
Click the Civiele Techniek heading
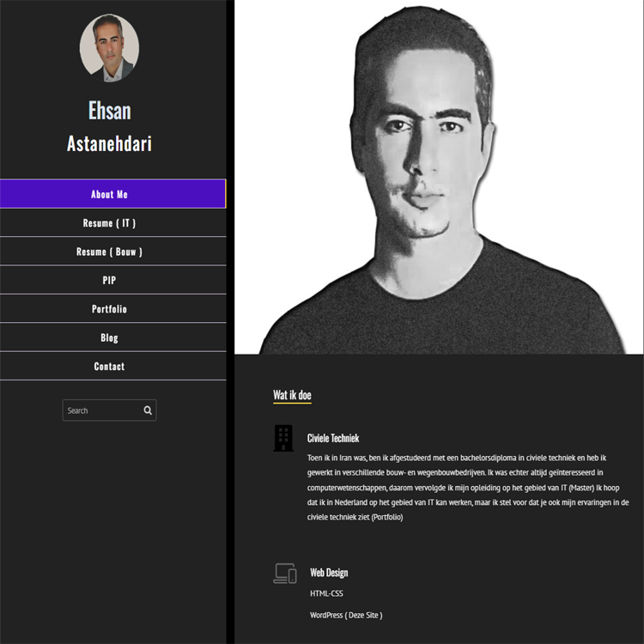tap(333, 438)
